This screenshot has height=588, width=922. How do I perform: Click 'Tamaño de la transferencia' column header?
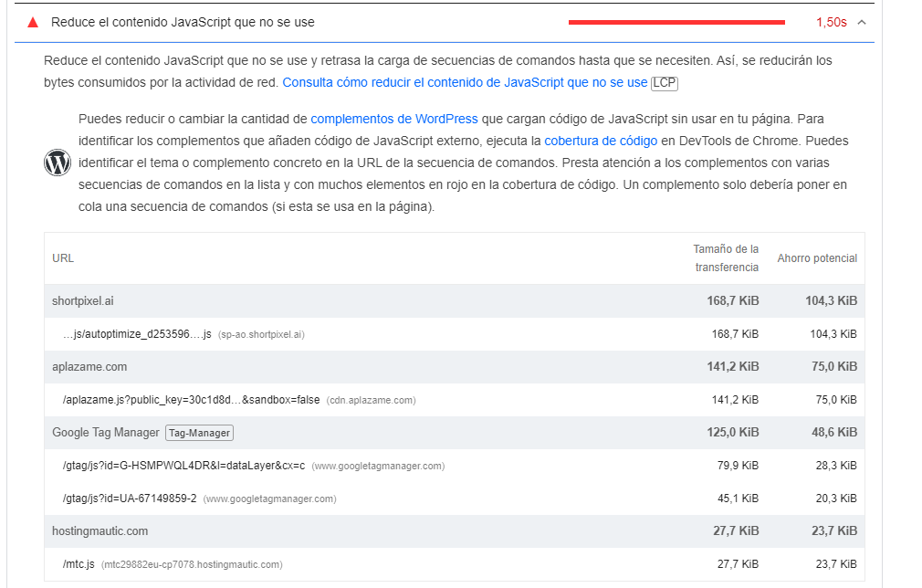click(x=726, y=258)
